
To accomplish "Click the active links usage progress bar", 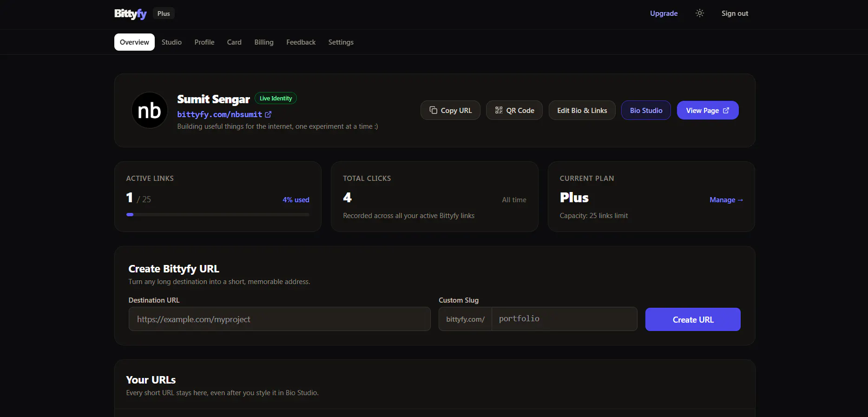I will 217,214.
